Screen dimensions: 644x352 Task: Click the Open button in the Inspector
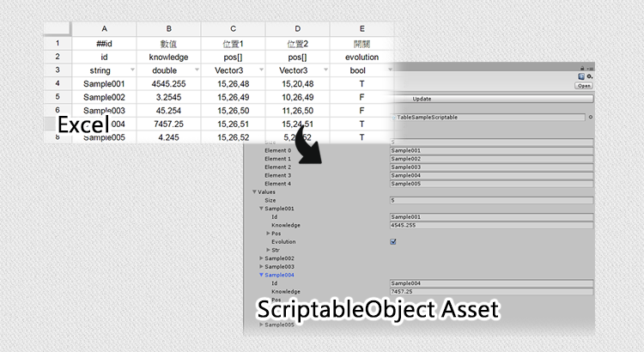point(584,86)
